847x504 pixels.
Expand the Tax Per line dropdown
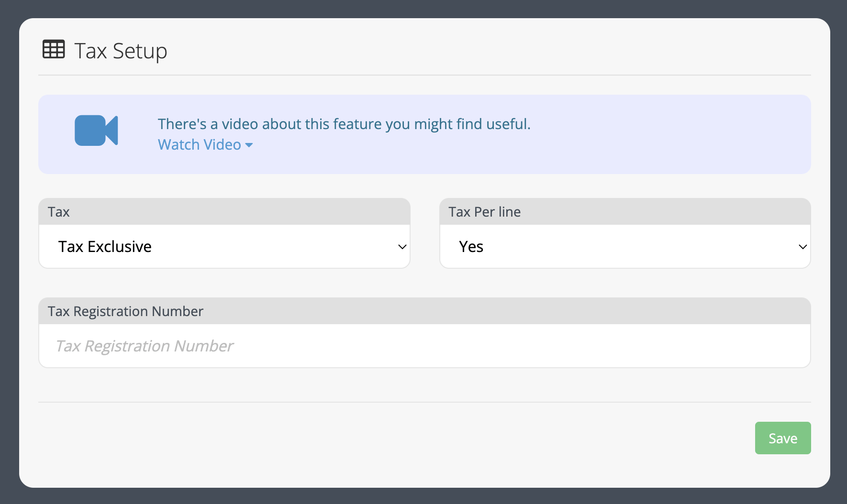tap(624, 247)
